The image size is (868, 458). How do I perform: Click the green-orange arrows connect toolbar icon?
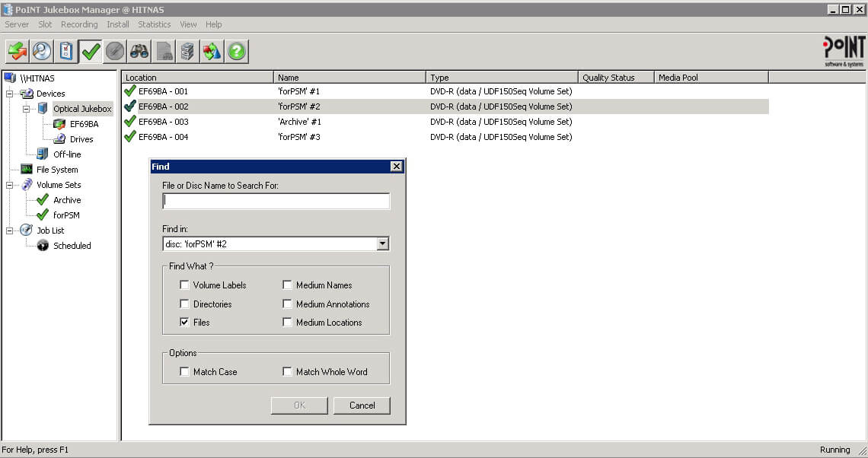18,52
